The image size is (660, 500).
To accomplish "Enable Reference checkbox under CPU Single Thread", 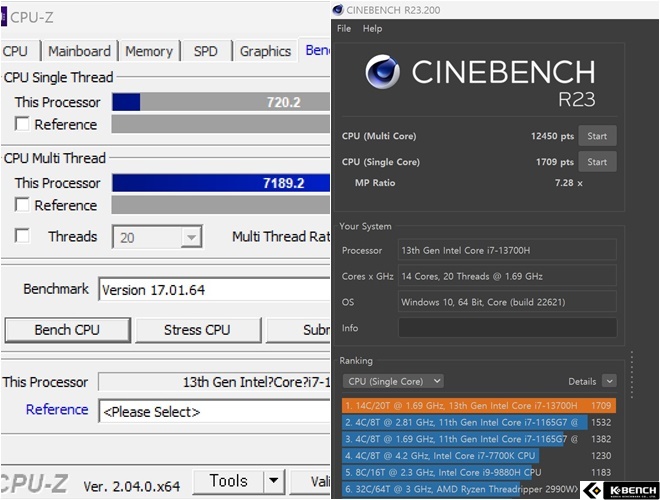I will click(x=22, y=124).
